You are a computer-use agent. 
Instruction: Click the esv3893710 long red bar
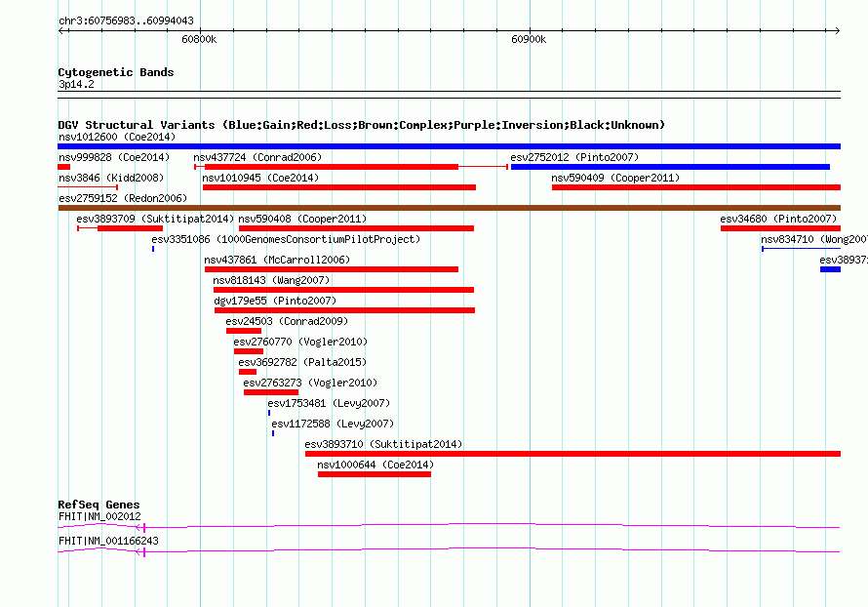pyautogui.click(x=572, y=454)
